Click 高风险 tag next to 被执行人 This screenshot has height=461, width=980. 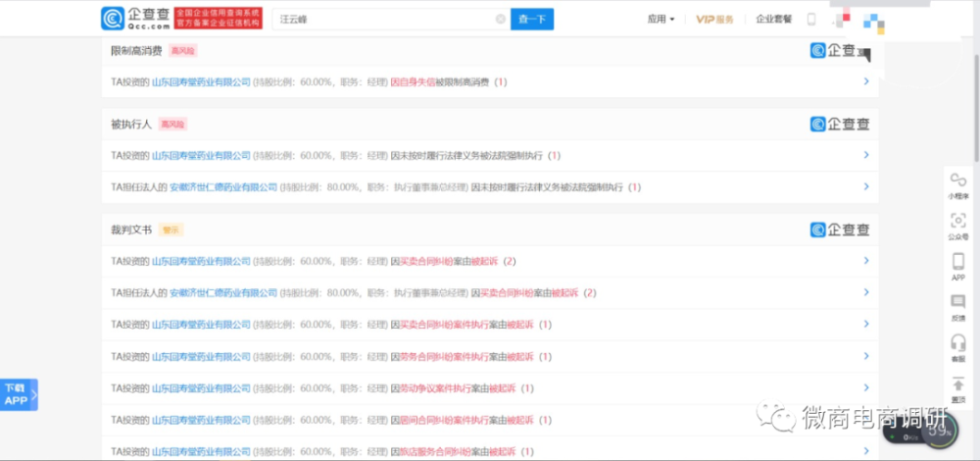point(172,125)
